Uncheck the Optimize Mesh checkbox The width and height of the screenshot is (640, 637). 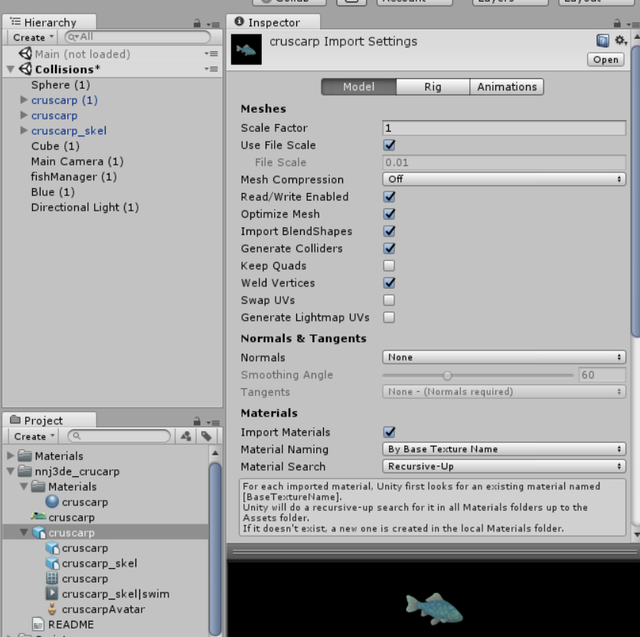click(x=389, y=214)
